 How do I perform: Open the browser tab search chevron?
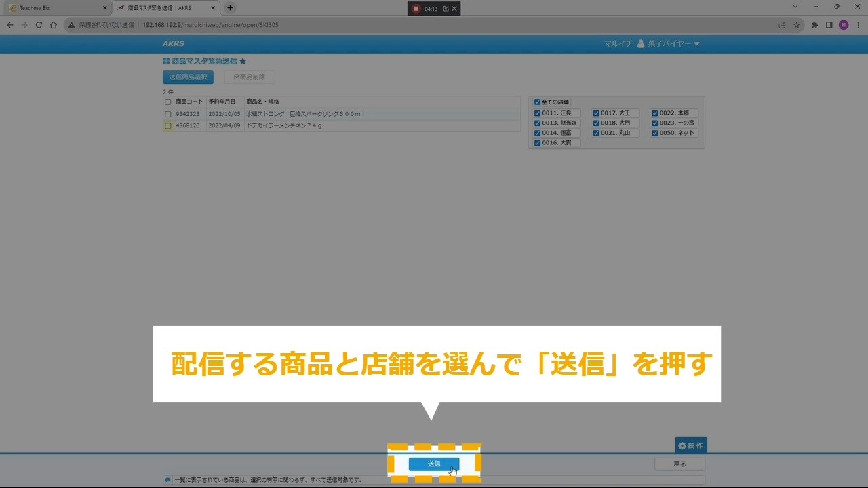[x=795, y=7]
